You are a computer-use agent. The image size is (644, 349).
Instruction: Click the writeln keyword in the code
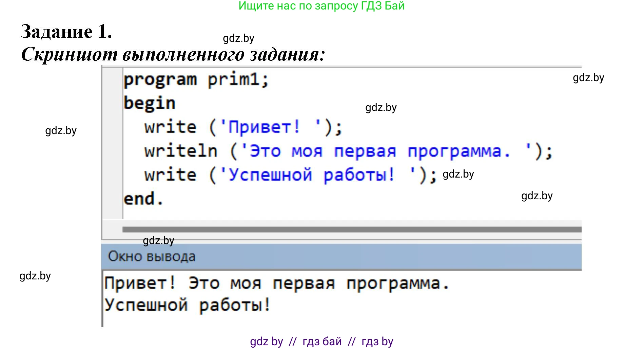[x=181, y=151]
